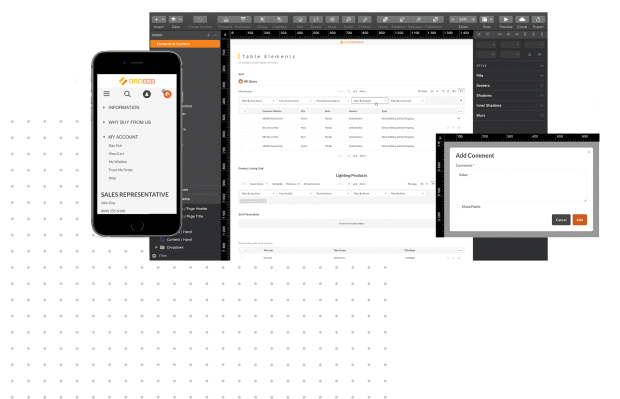Tap the hamburger menu icon on phone
This screenshot has width=620, height=399.
107,94
